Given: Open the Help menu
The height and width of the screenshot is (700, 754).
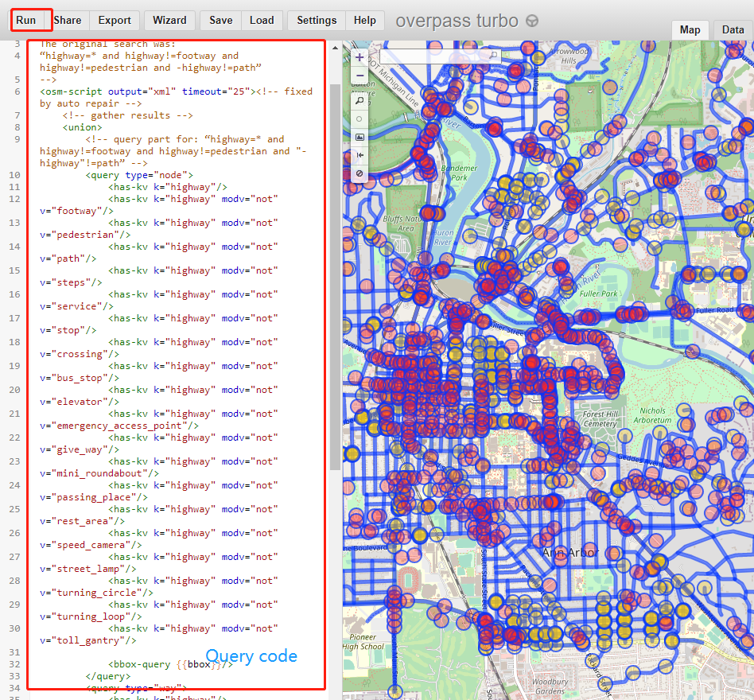Looking at the screenshot, I should click(x=365, y=20).
